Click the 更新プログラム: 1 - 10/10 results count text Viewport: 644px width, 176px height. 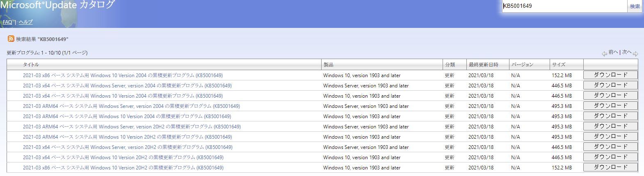[x=47, y=53]
